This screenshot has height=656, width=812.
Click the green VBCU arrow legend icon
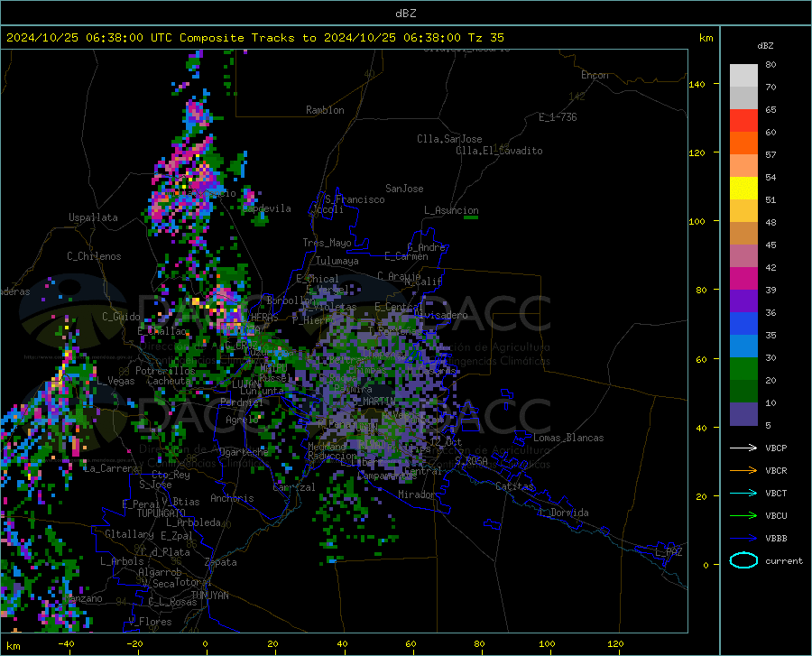743,516
